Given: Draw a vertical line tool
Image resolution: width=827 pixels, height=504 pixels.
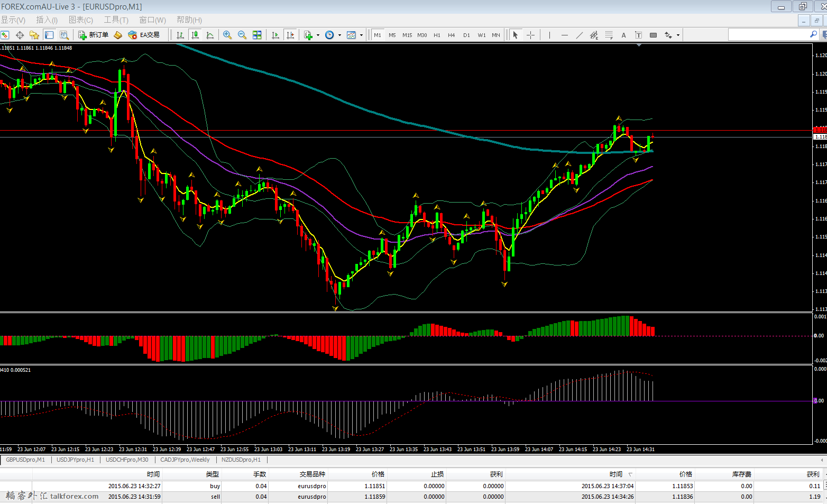Looking at the screenshot, I should 550,35.
